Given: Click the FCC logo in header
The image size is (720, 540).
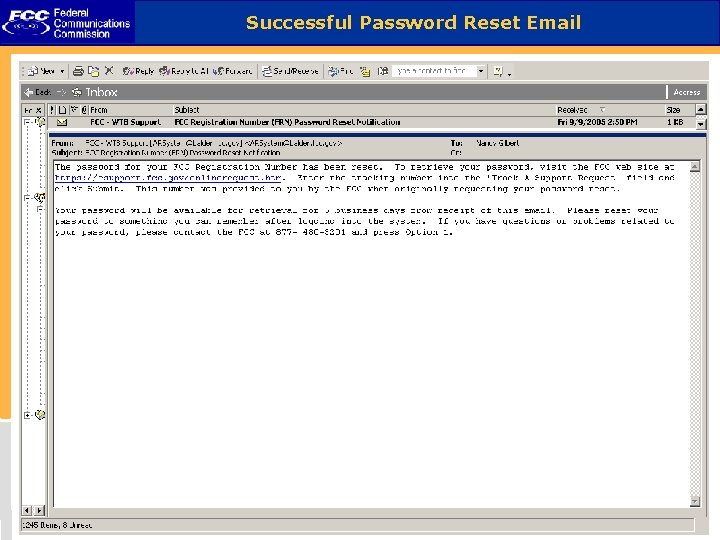Looking at the screenshot, I should coord(67,22).
